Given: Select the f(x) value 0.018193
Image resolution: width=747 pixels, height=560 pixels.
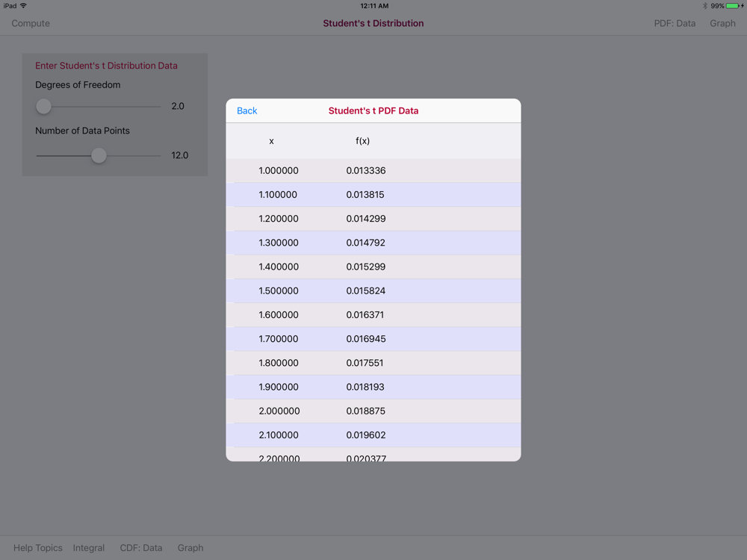Looking at the screenshot, I should (365, 387).
